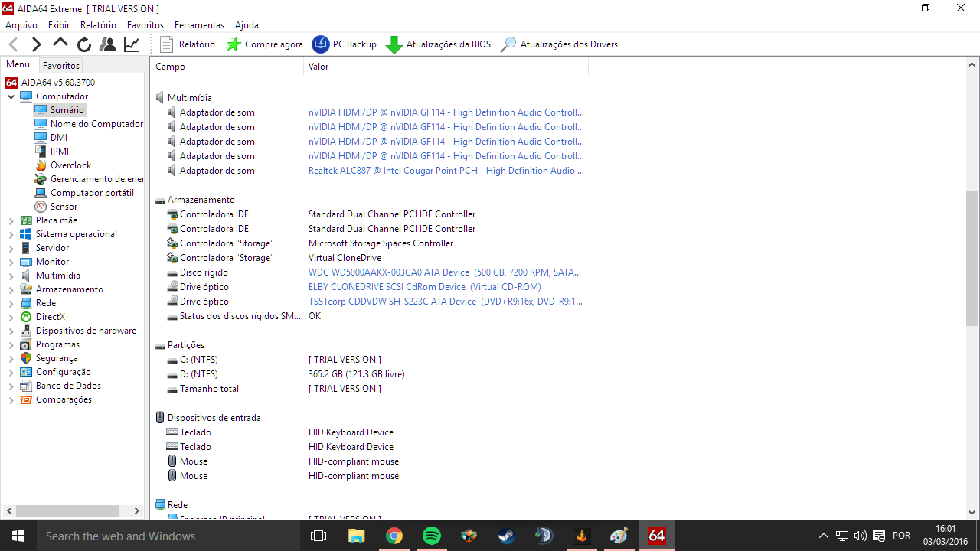This screenshot has height=551, width=980.
Task: Expand the Placa mãe tree node
Action: [x=11, y=220]
